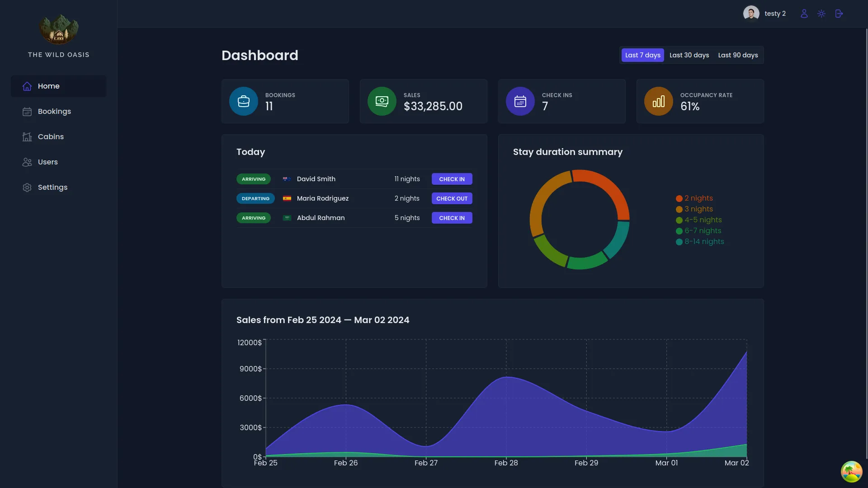
Task: Click the Departing tag for Maria Rodriguez
Action: 255,198
